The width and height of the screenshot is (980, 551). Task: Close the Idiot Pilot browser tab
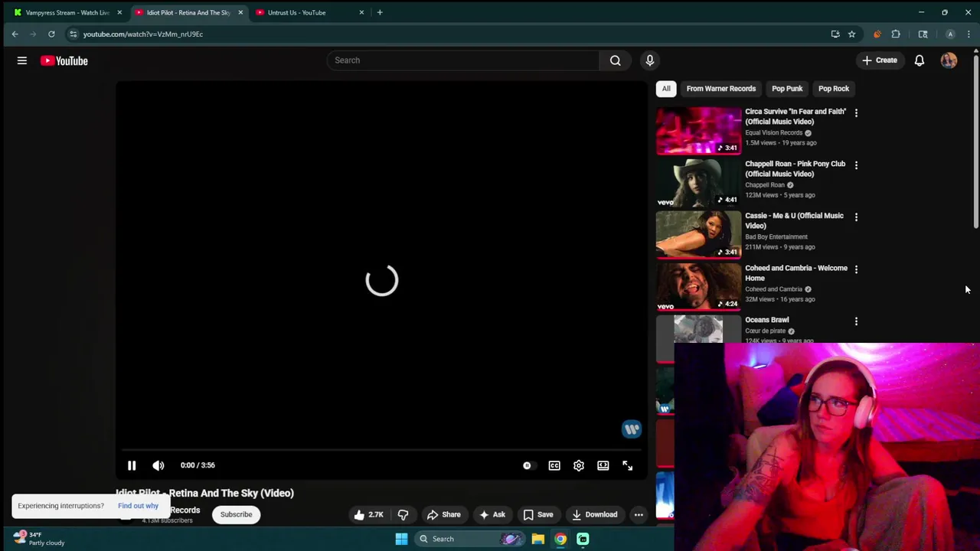[x=240, y=12]
